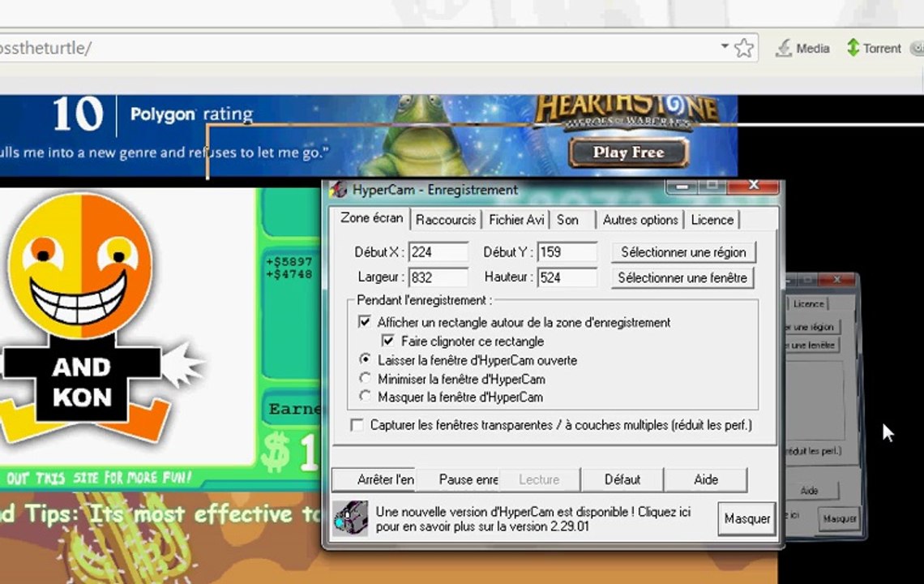This screenshot has width=924, height=584.
Task: Click the Défaut button
Action: 622,479
